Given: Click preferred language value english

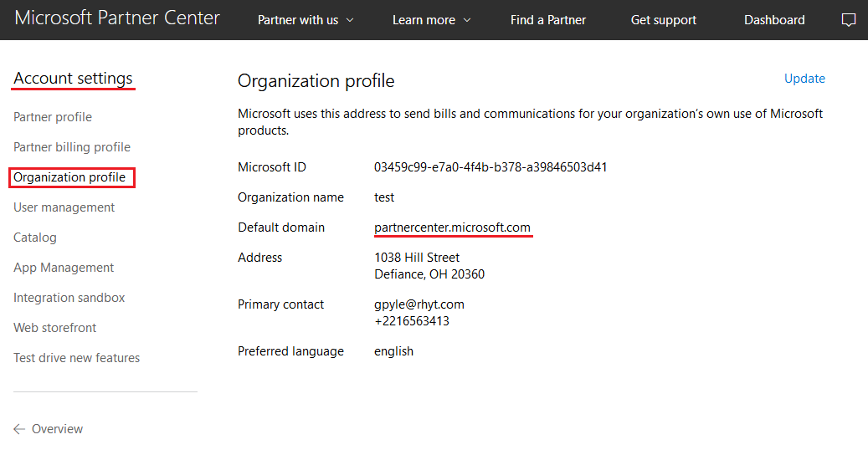Looking at the screenshot, I should [393, 351].
